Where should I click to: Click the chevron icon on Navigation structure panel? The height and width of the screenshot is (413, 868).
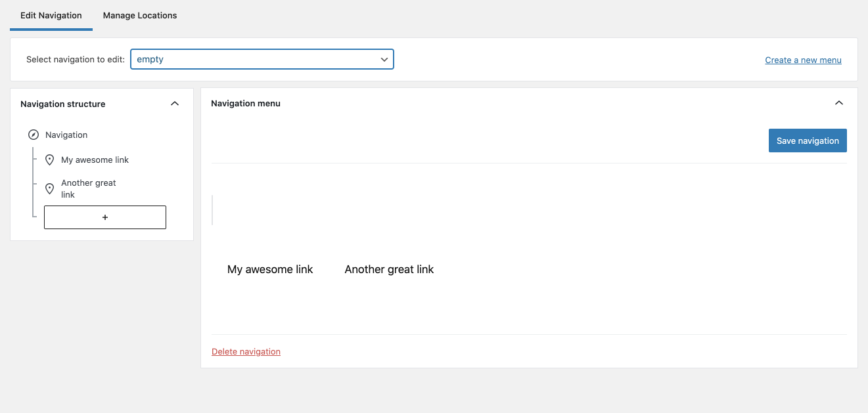click(x=175, y=103)
